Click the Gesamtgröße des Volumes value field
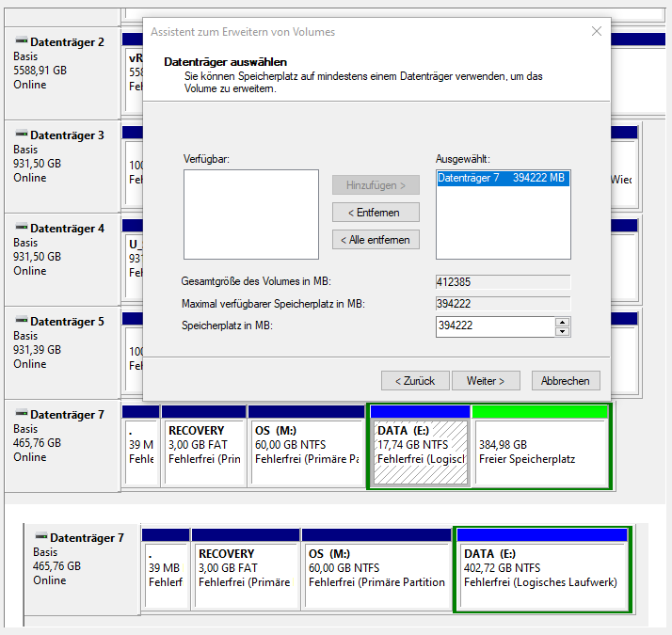 point(503,282)
